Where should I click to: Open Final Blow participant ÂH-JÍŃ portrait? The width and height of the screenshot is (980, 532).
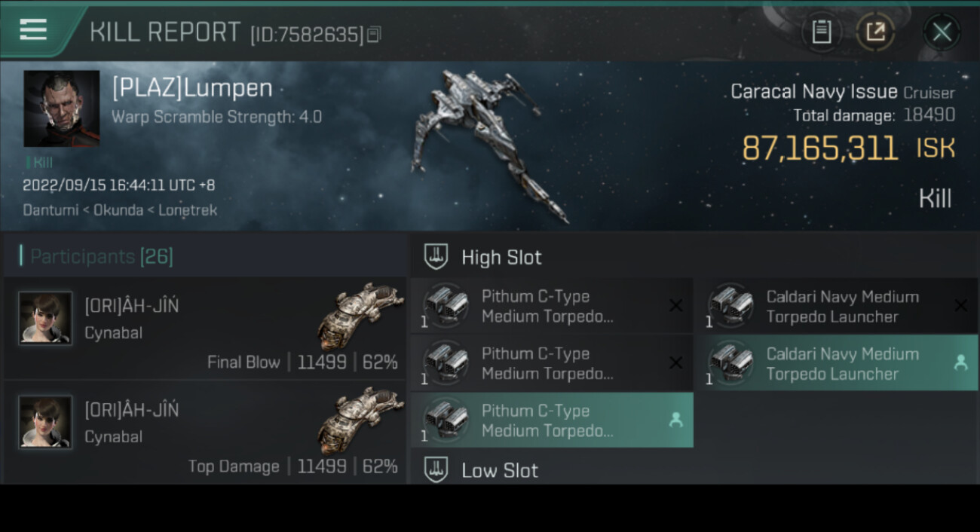45,318
